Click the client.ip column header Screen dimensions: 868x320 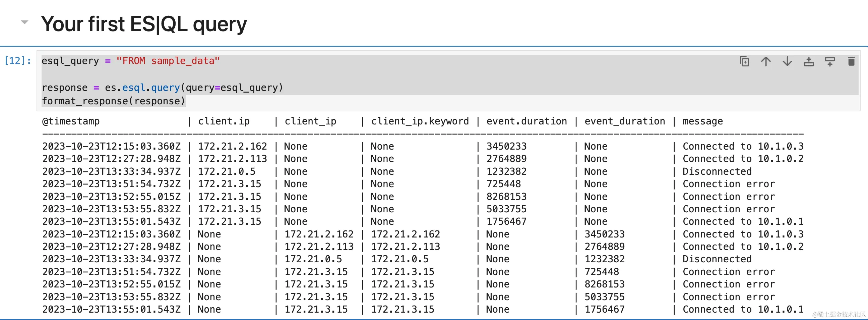pyautogui.click(x=224, y=121)
